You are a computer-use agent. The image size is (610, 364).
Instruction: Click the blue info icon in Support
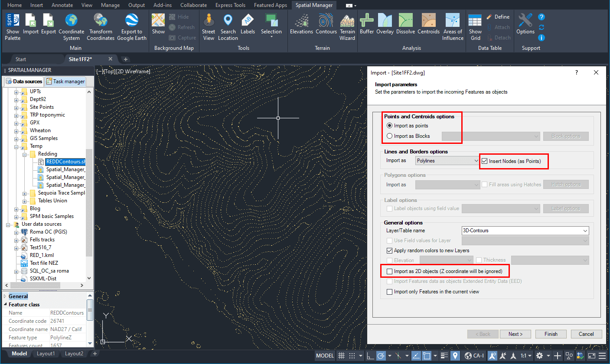tap(541, 38)
